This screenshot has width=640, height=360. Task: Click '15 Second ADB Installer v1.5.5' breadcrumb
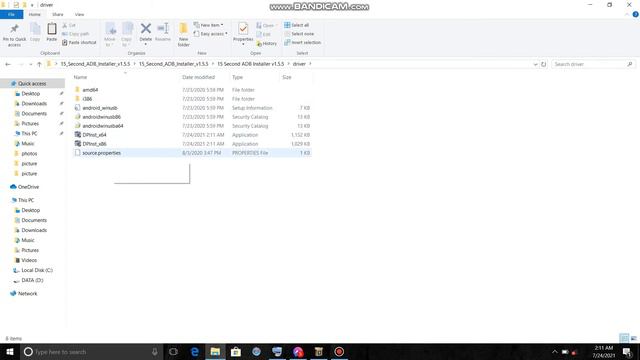[250, 64]
